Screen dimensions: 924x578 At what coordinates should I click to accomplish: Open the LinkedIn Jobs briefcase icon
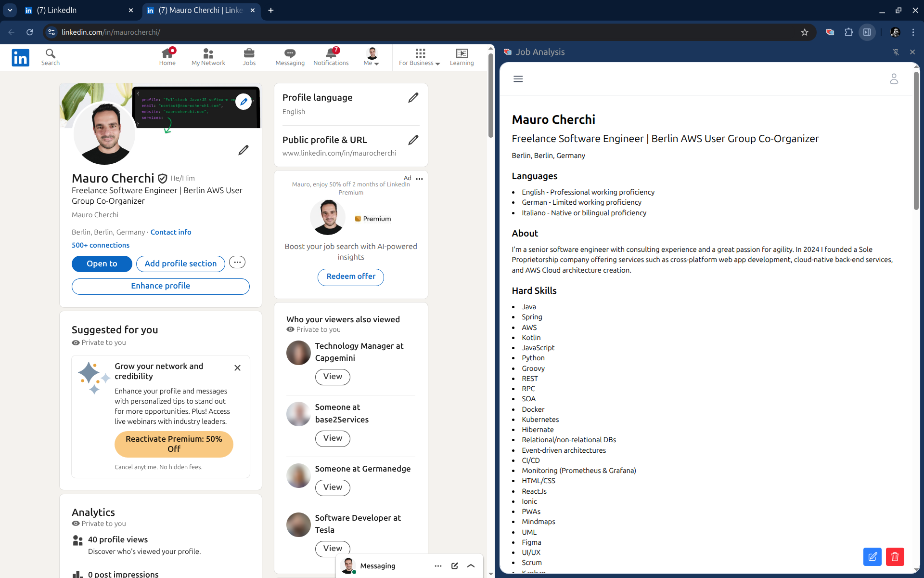pyautogui.click(x=249, y=53)
